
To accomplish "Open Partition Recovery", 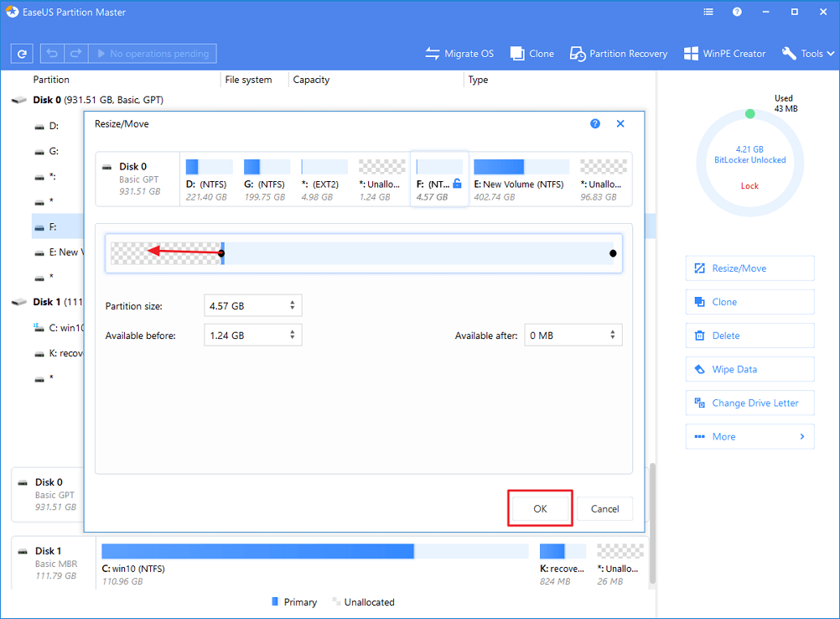I will tap(619, 54).
